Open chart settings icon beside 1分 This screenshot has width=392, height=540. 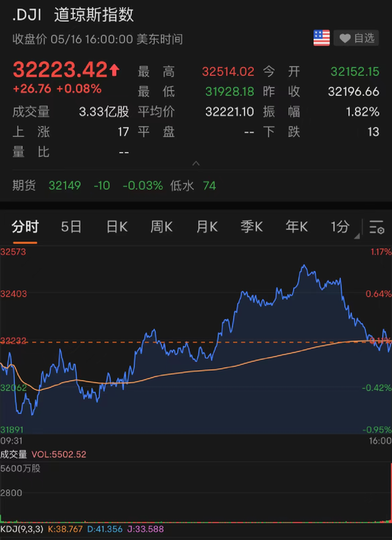(x=376, y=227)
